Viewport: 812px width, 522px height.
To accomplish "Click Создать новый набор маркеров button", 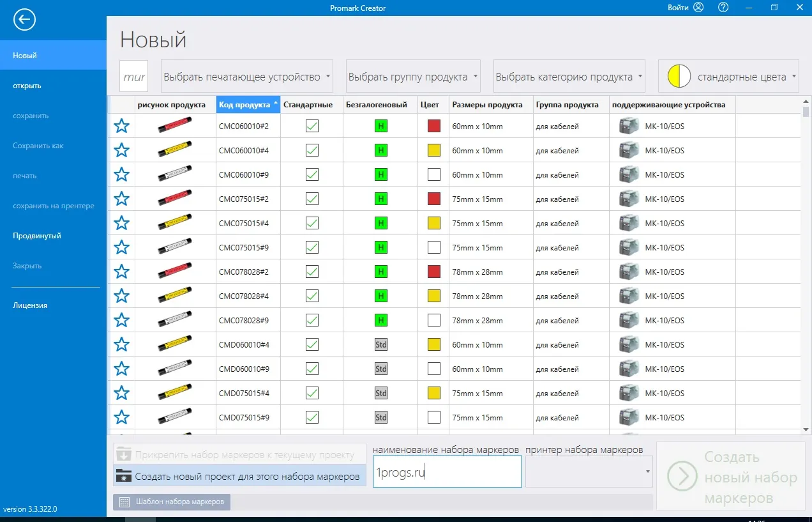I will tap(730, 477).
